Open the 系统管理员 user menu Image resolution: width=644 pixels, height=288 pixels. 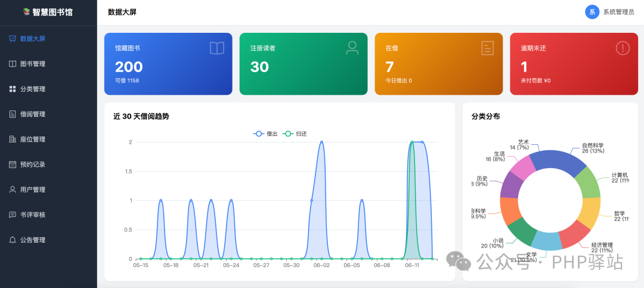click(609, 12)
